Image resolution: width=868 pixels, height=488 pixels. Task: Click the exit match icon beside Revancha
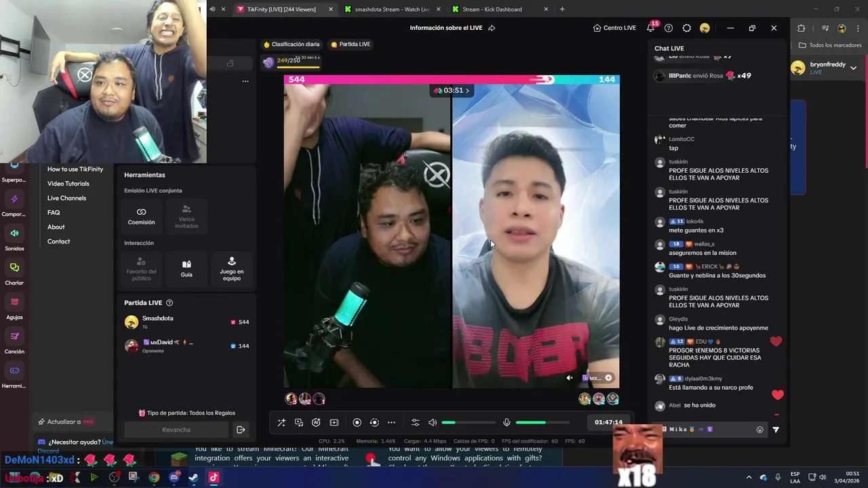pyautogui.click(x=240, y=430)
